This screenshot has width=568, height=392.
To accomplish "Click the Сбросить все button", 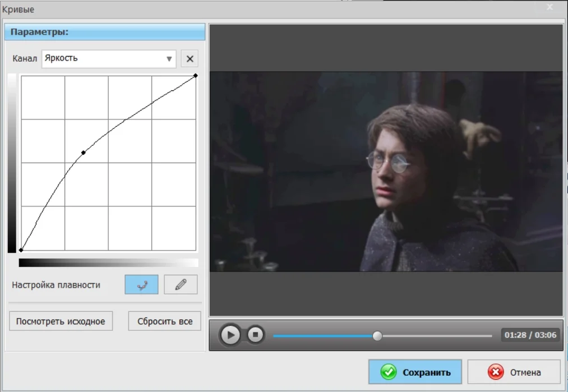I will click(165, 321).
